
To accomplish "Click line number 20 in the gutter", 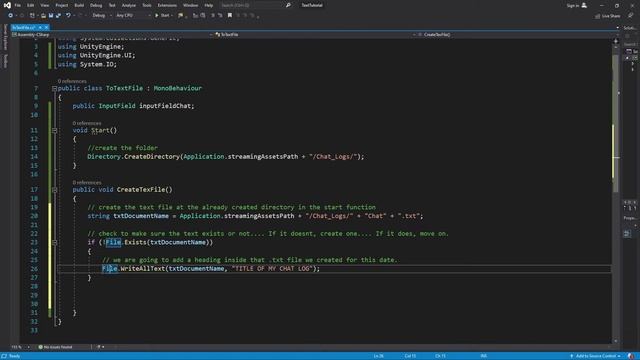I will click(x=34, y=216).
